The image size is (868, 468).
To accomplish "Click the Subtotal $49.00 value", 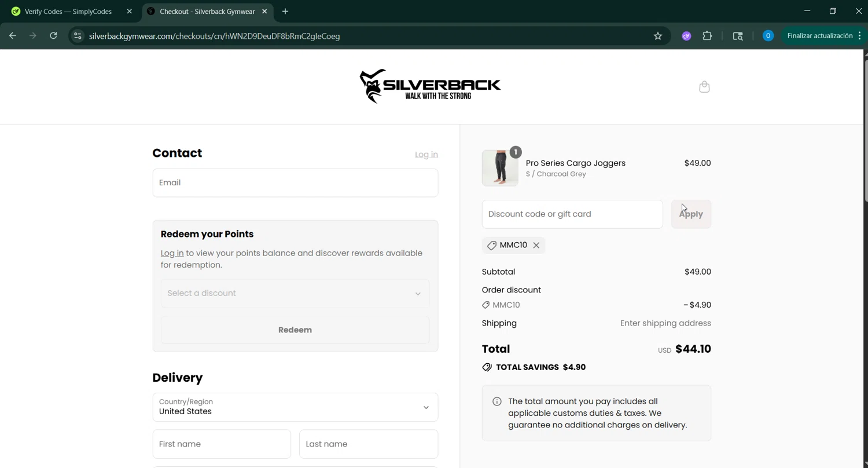I will [x=697, y=272].
